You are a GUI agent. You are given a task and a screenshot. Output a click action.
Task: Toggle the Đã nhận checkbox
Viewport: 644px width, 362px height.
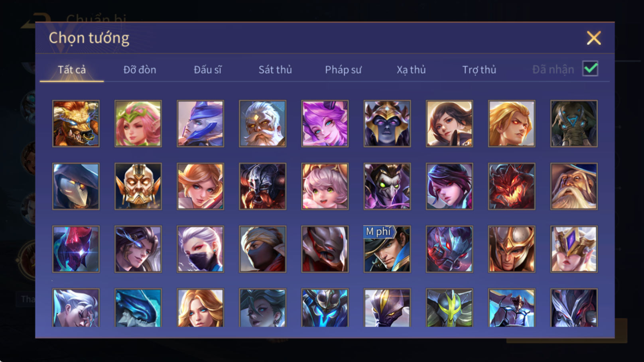590,69
